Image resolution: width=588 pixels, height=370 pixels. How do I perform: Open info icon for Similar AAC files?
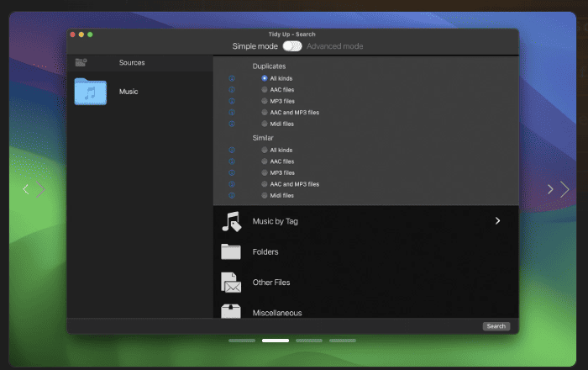232,161
